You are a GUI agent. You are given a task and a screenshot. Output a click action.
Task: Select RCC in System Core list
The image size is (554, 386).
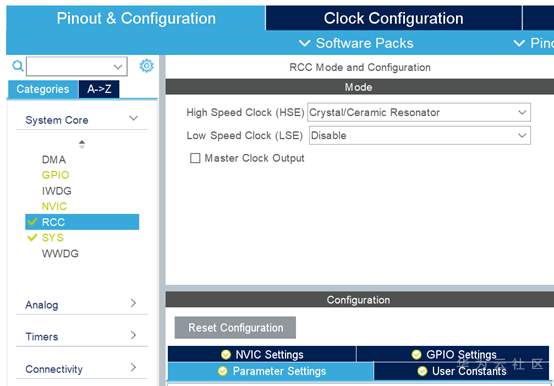(82, 222)
